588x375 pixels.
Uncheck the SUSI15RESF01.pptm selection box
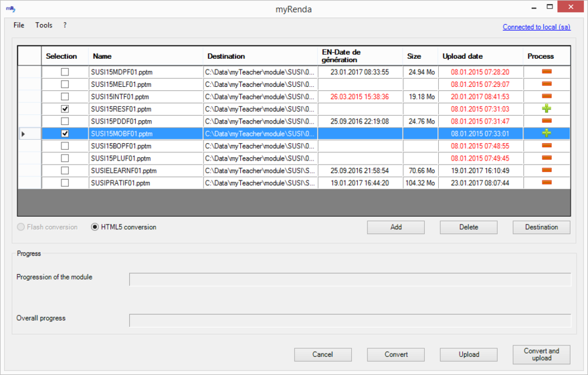point(65,109)
